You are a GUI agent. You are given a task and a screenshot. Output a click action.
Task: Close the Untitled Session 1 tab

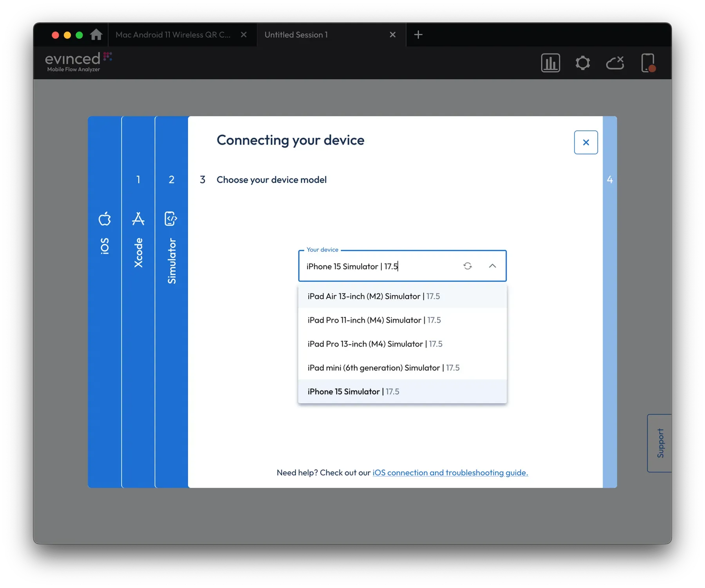[x=392, y=35]
